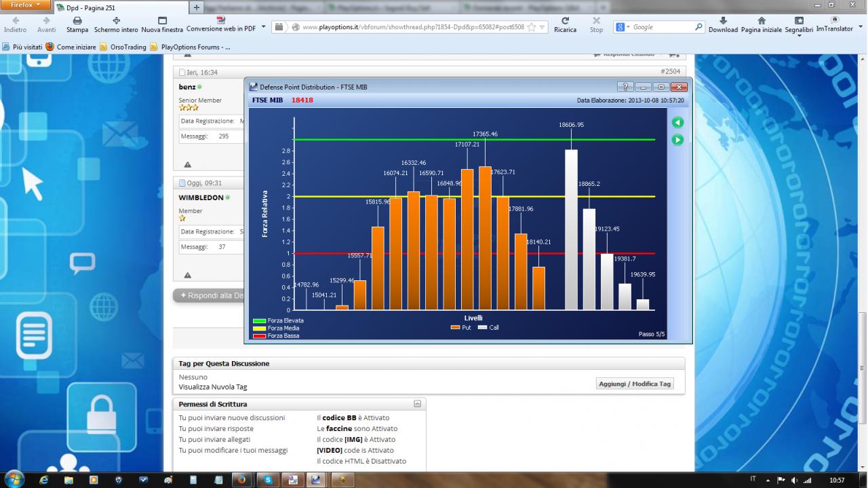Image resolution: width=868 pixels, height=488 pixels.
Task: Click the green left-arrow previous step icon
Action: pos(677,122)
